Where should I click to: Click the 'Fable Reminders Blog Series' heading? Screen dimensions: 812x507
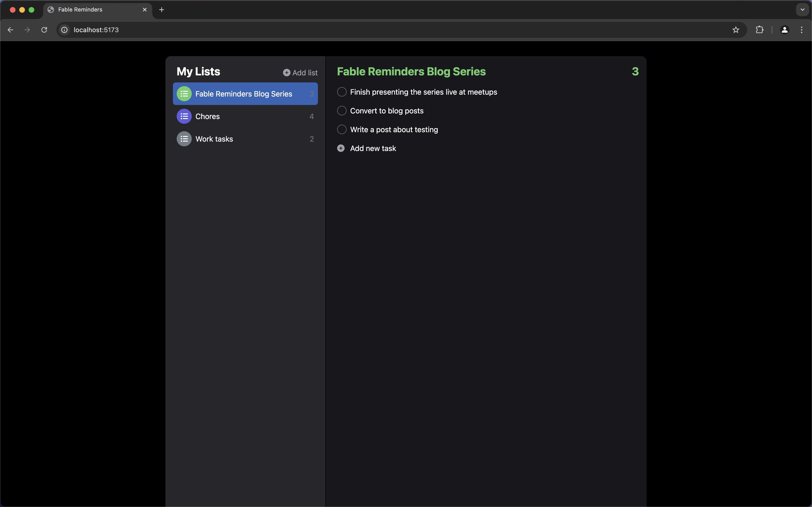tap(411, 71)
